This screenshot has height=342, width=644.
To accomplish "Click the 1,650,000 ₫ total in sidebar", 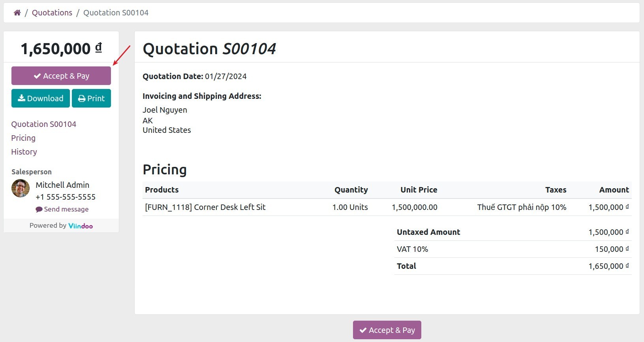I will (x=61, y=49).
